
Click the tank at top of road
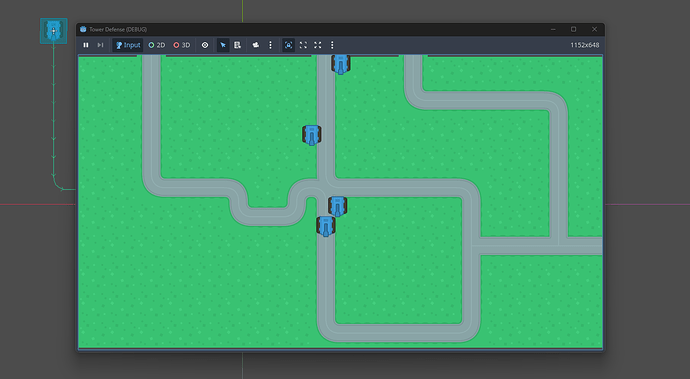pos(341,64)
